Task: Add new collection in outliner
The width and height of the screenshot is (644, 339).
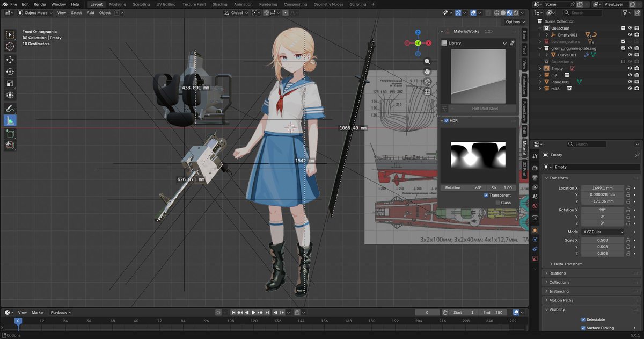Action: pyautogui.click(x=636, y=12)
